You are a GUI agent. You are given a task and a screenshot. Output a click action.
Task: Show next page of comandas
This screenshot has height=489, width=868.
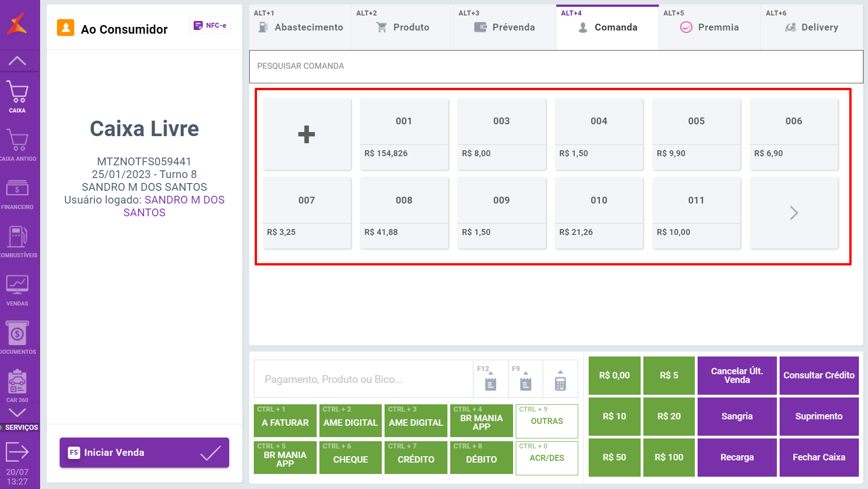pos(794,213)
